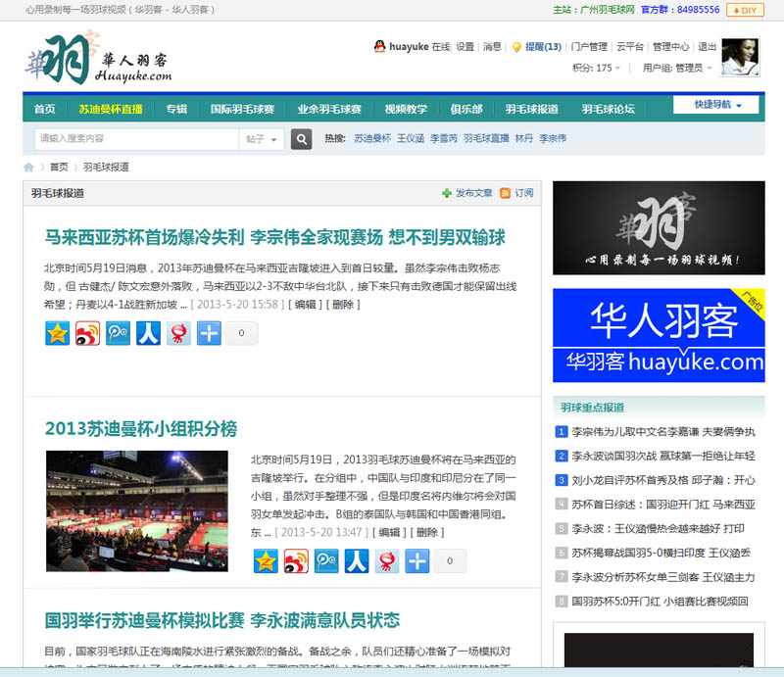Open sidebar item 4 苏杯首日综述

click(x=663, y=505)
